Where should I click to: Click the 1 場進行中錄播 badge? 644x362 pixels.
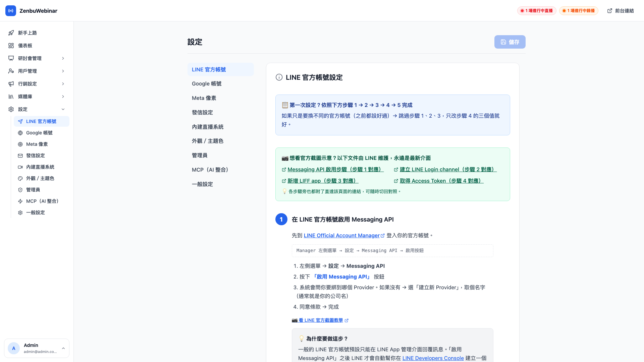[579, 11]
